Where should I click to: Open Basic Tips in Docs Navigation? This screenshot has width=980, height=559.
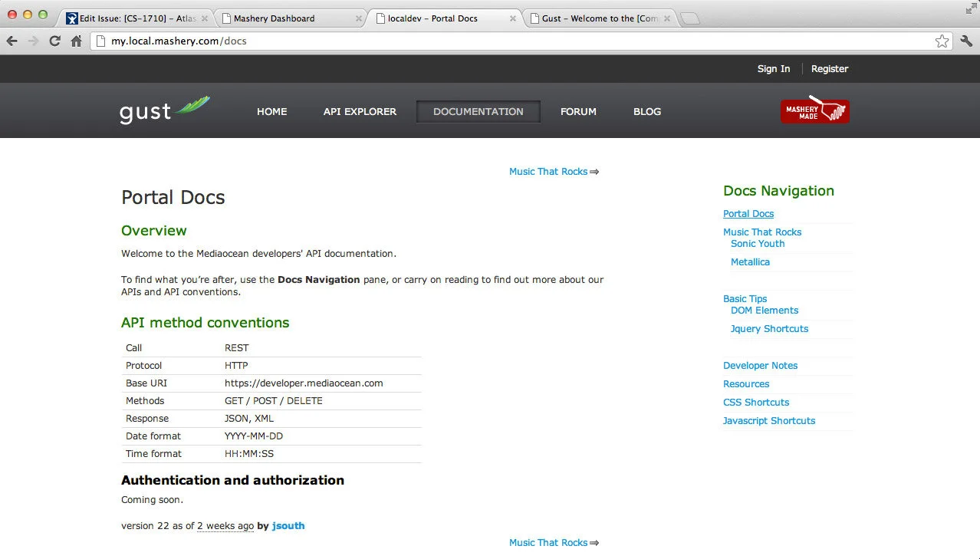coord(745,299)
